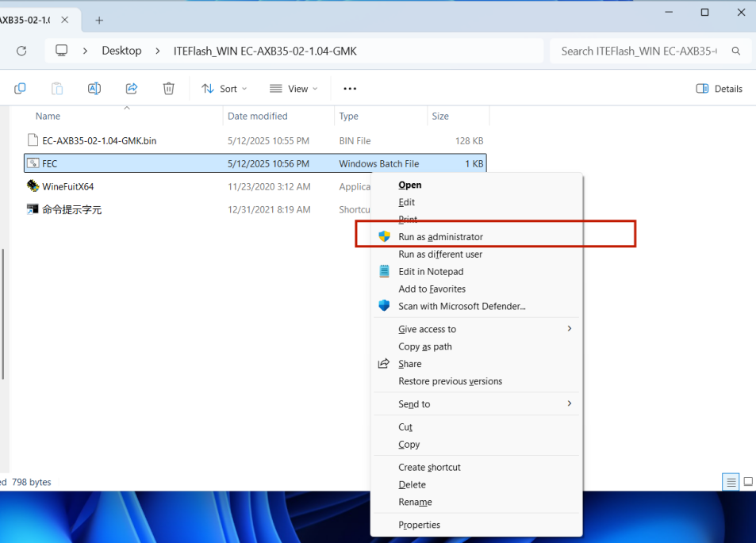The height and width of the screenshot is (543, 756).
Task: Click the 命令提示字元 shortcut icon
Action: [x=33, y=209]
